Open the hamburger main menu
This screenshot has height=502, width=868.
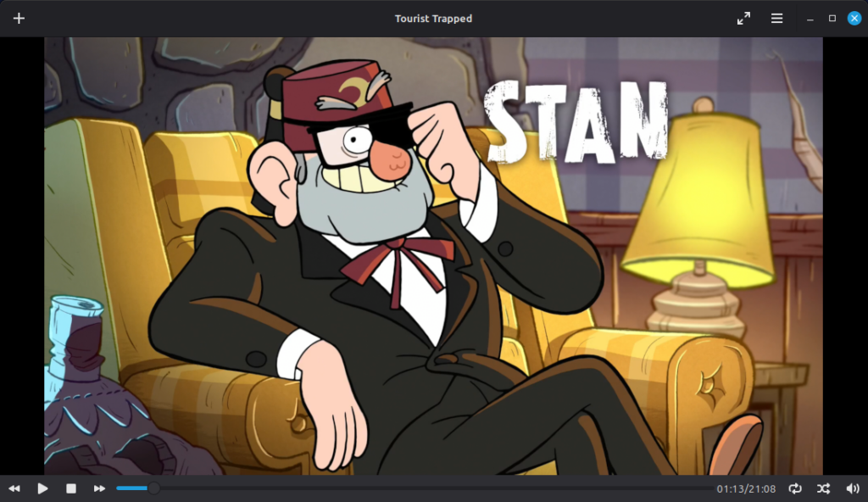pyautogui.click(x=776, y=19)
